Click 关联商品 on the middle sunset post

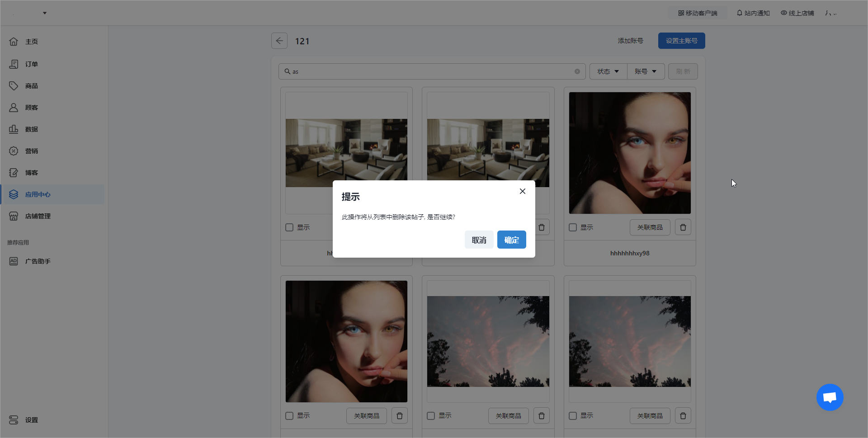coord(508,416)
